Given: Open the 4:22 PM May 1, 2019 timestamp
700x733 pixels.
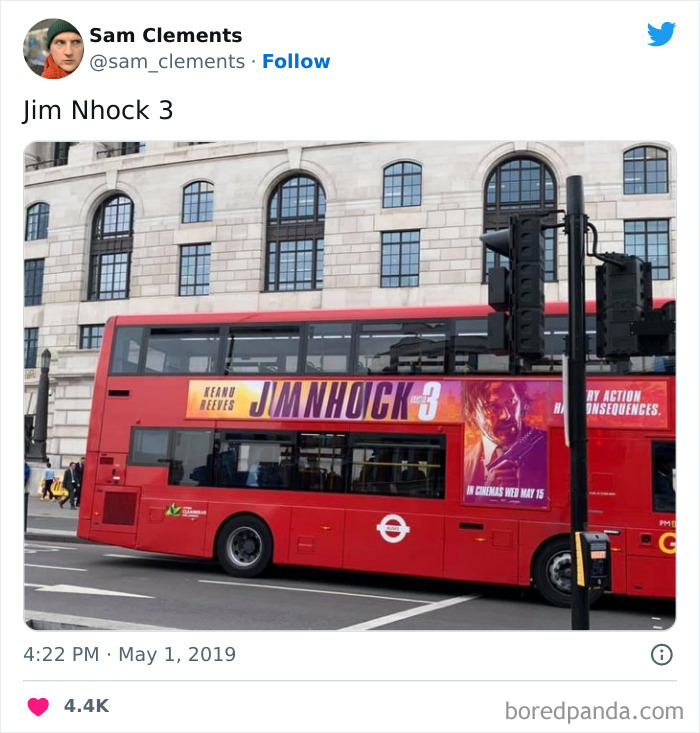Looking at the screenshot, I should coord(130,654).
